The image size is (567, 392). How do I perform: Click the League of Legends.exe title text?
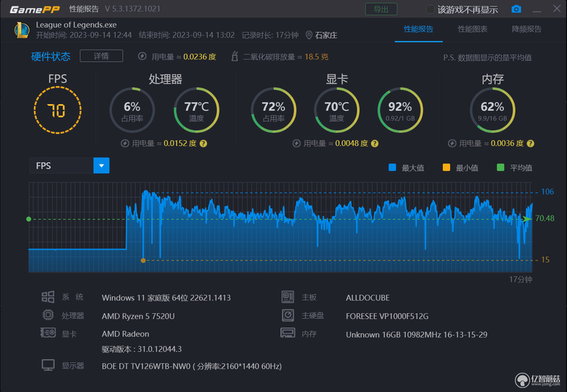[x=77, y=25]
